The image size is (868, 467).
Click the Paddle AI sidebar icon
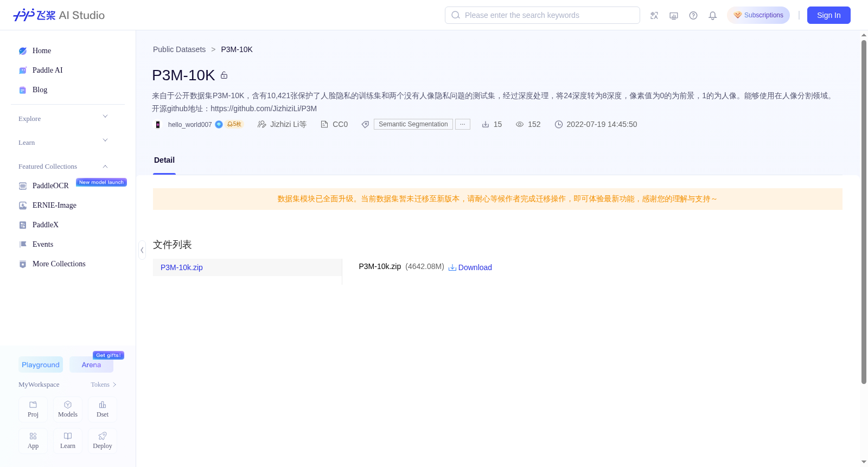tap(23, 71)
